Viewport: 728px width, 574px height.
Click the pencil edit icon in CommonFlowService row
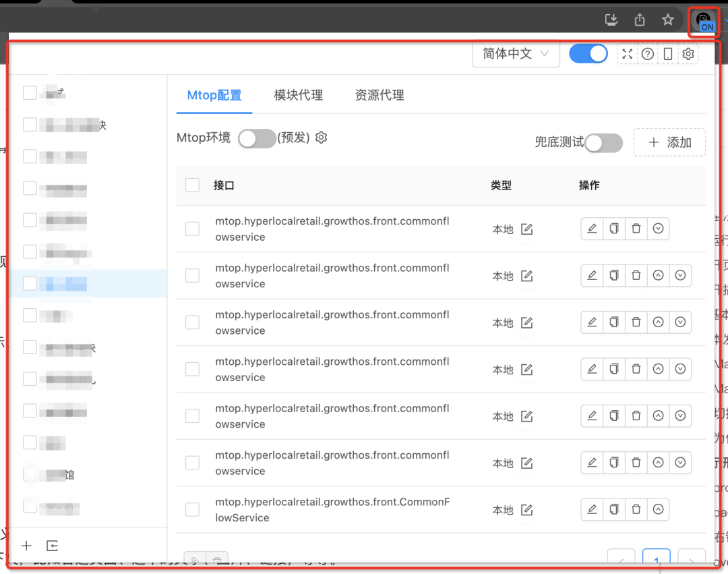pyautogui.click(x=592, y=509)
